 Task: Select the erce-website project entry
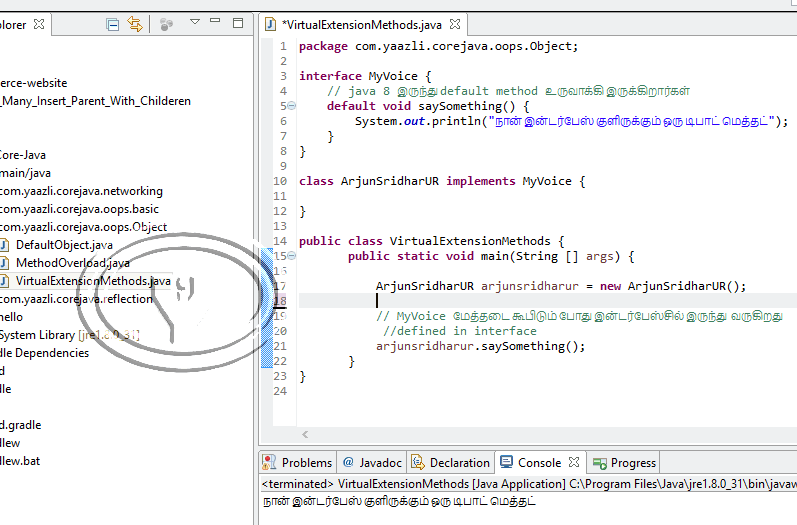[x=34, y=83]
